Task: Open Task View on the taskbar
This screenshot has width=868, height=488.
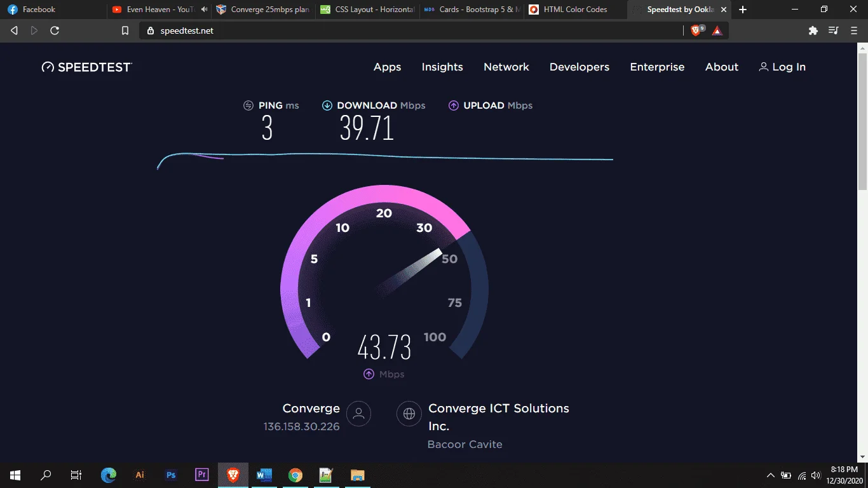Action: (x=76, y=475)
